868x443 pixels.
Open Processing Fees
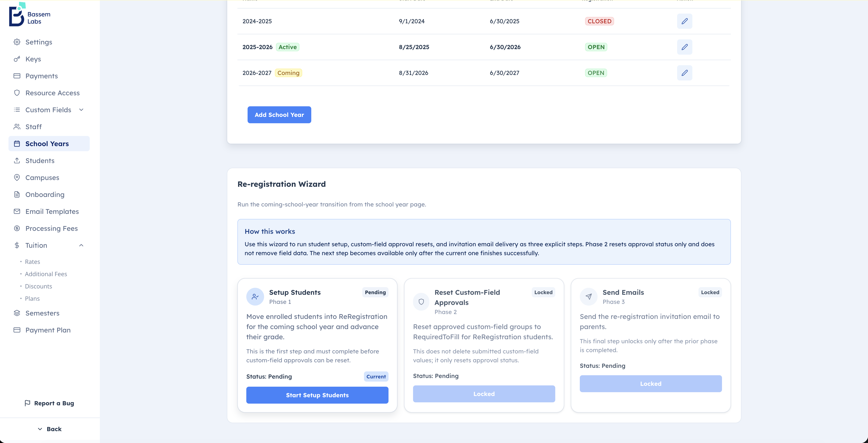coord(49,228)
